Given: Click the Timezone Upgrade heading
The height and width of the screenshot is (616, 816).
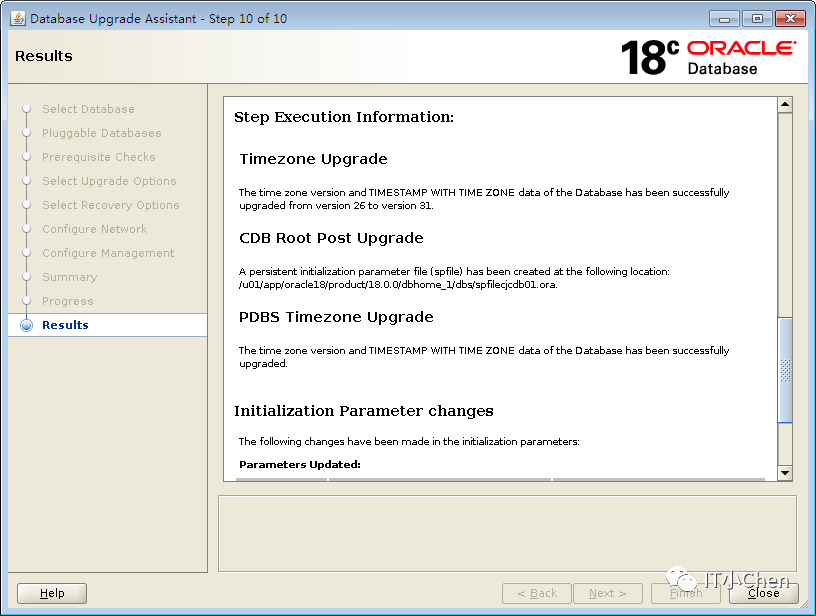Looking at the screenshot, I should tap(313, 159).
